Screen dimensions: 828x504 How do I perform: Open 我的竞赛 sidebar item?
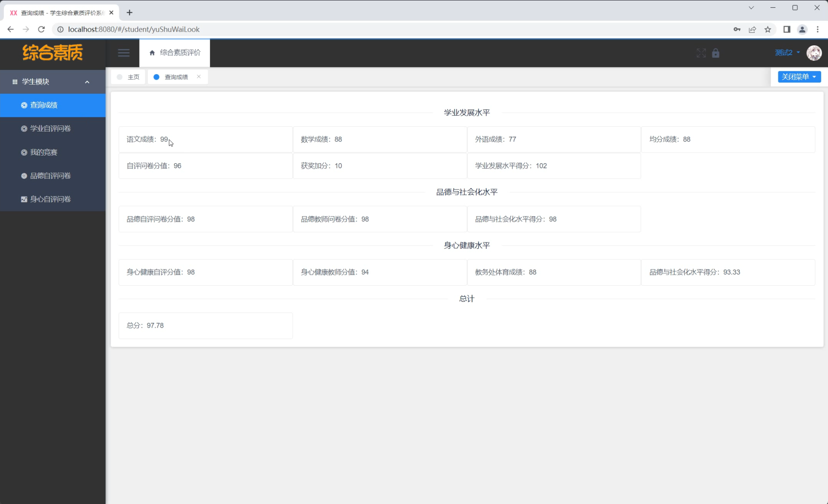point(44,152)
